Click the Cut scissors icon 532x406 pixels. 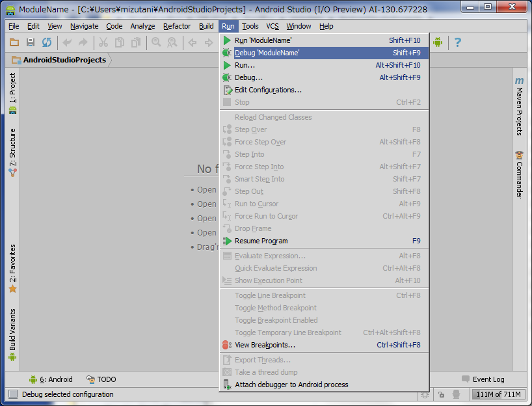[103, 42]
